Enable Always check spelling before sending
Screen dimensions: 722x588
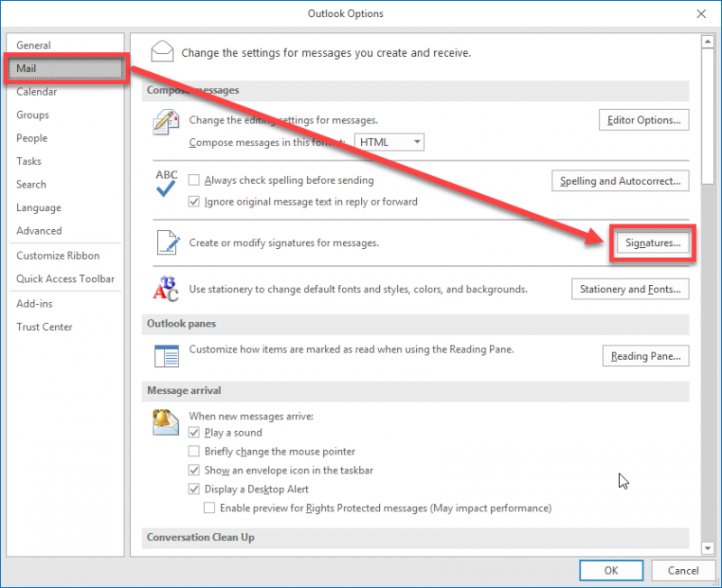[x=194, y=181]
